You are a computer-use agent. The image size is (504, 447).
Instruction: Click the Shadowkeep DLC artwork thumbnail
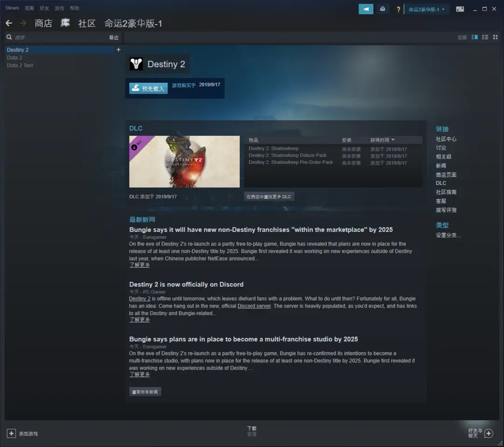(x=184, y=161)
